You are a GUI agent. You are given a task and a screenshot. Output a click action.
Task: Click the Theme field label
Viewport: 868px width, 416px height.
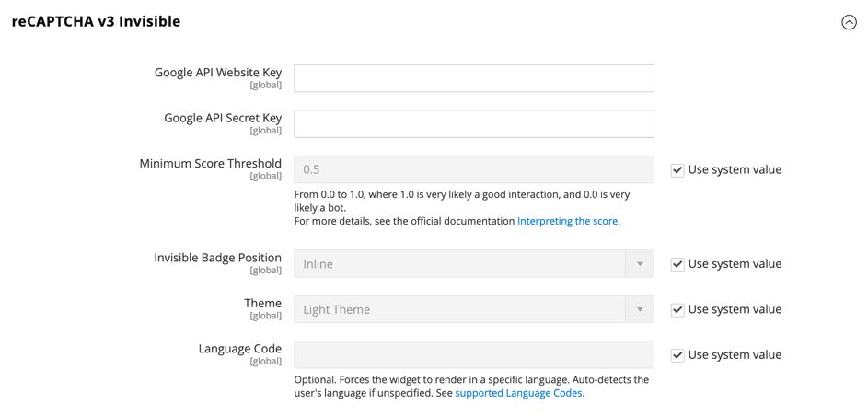[262, 304]
